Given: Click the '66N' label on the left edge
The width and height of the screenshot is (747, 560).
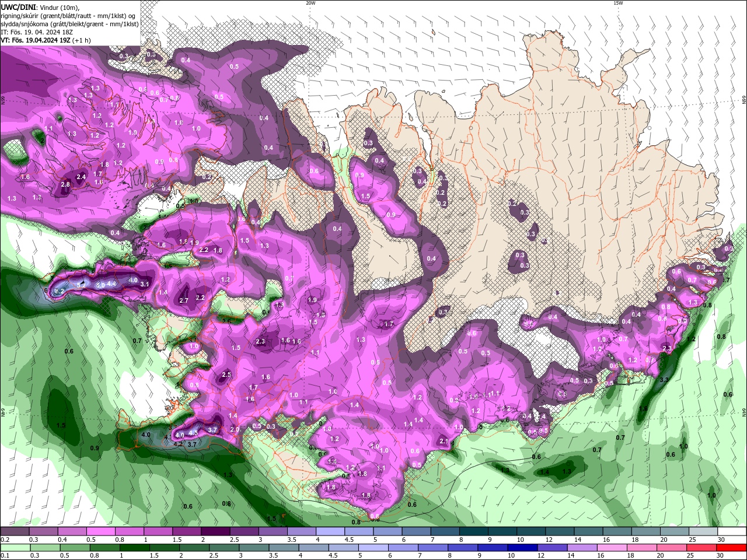Looking at the screenshot, I should coord(3,100).
